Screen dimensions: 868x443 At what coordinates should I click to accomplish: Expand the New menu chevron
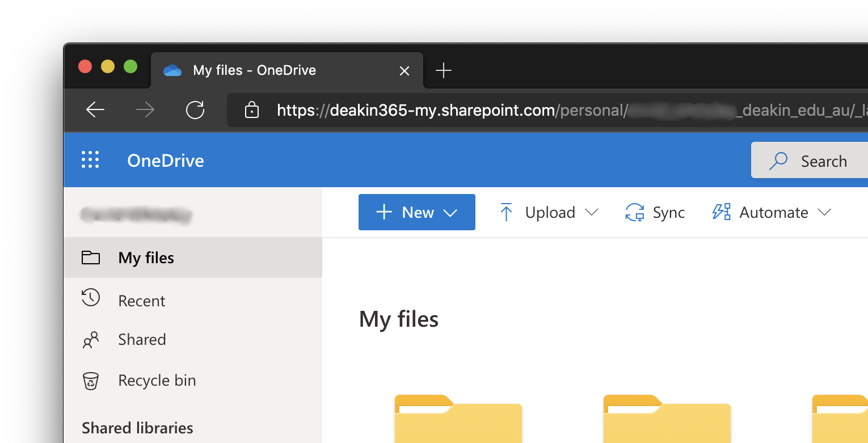451,212
